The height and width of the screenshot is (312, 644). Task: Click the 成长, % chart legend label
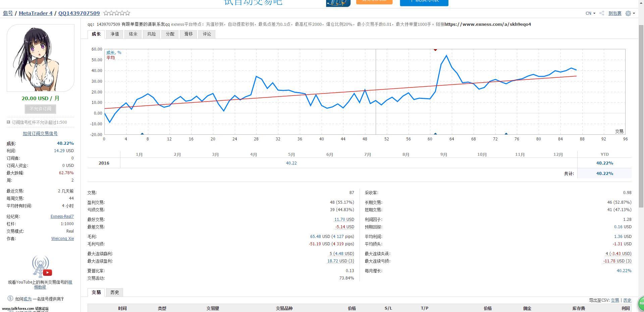click(114, 53)
